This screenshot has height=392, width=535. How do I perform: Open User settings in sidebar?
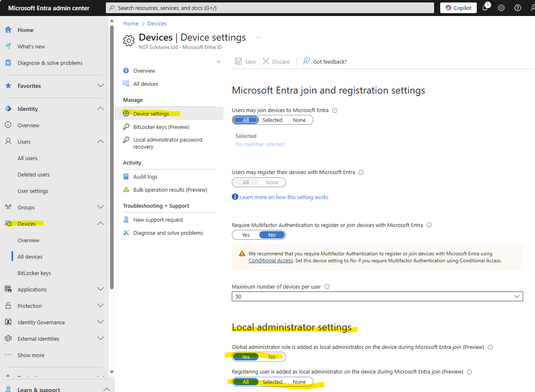click(x=33, y=191)
